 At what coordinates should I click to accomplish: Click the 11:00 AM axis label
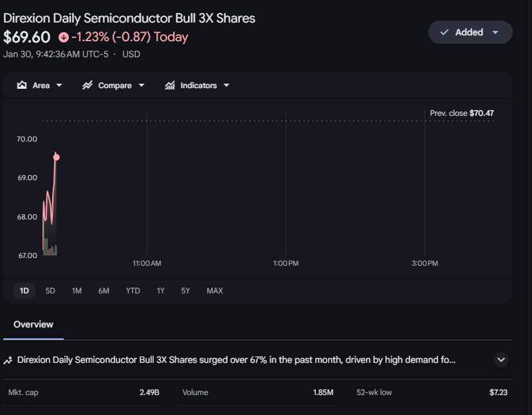[x=147, y=263]
